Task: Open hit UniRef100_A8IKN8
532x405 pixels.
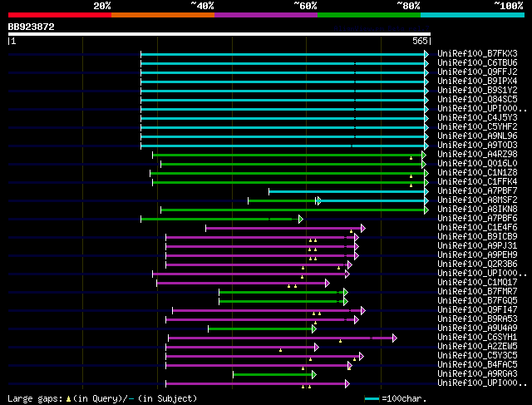Action: pyautogui.click(x=477, y=210)
